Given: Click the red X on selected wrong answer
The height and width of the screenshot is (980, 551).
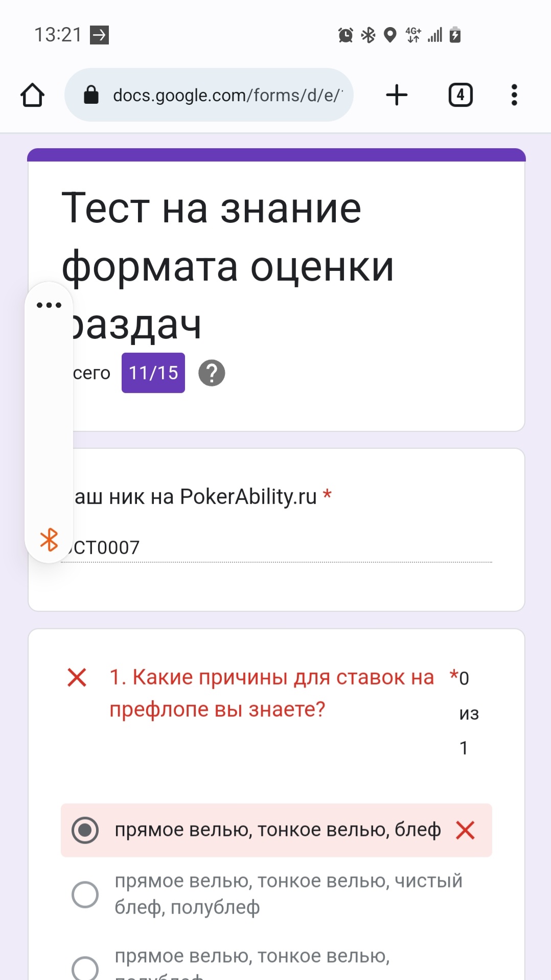Looking at the screenshot, I should pos(465,830).
